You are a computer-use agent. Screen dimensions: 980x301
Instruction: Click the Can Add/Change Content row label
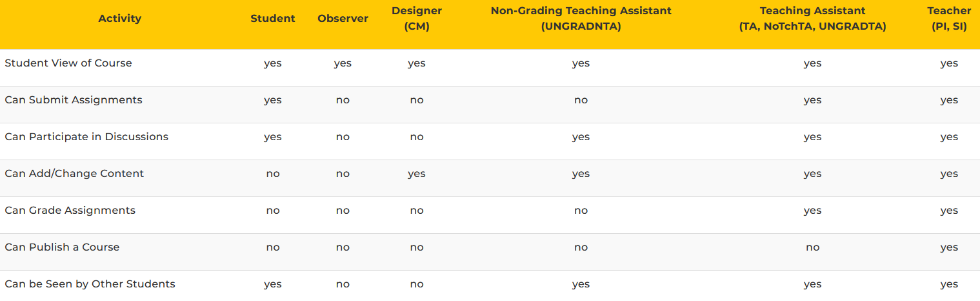pyautogui.click(x=74, y=174)
